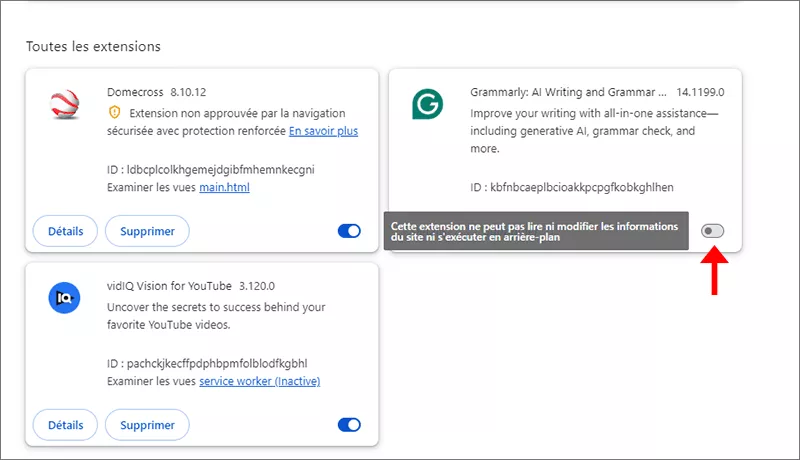Show Détails for vidIQ Vision
The width and height of the screenshot is (800, 460).
[x=65, y=425]
